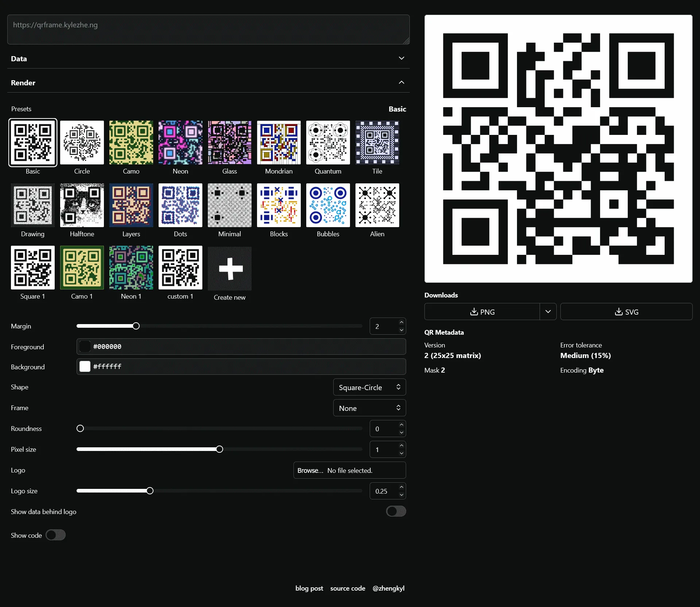
Task: Enable Show data behind logo
Action: [x=396, y=511]
